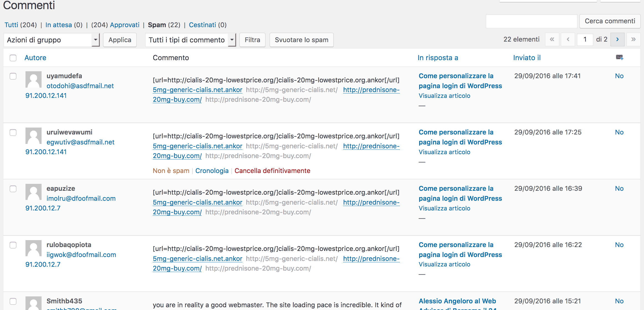
Task: Filter by IP 91.200.12.141 under uruiwevawumi
Action: click(46, 152)
